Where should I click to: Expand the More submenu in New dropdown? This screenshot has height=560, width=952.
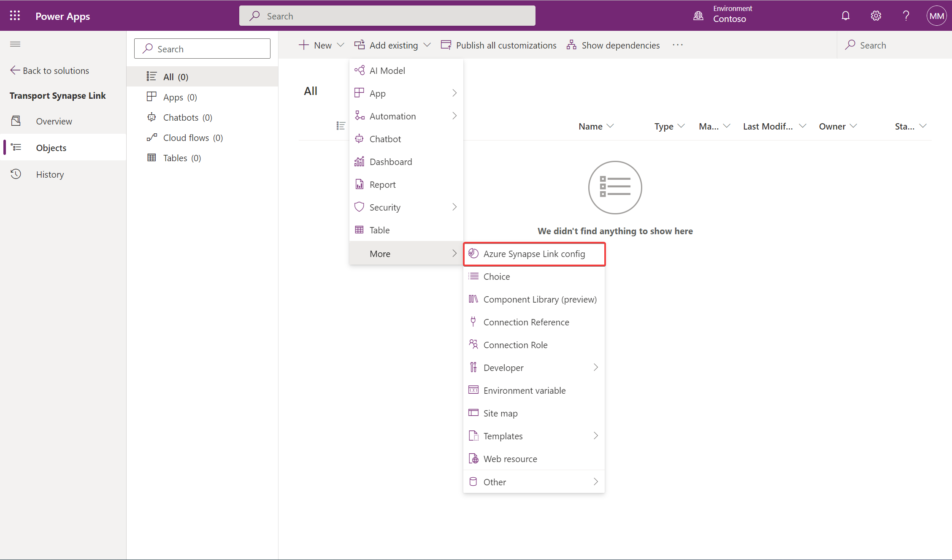[x=406, y=253]
